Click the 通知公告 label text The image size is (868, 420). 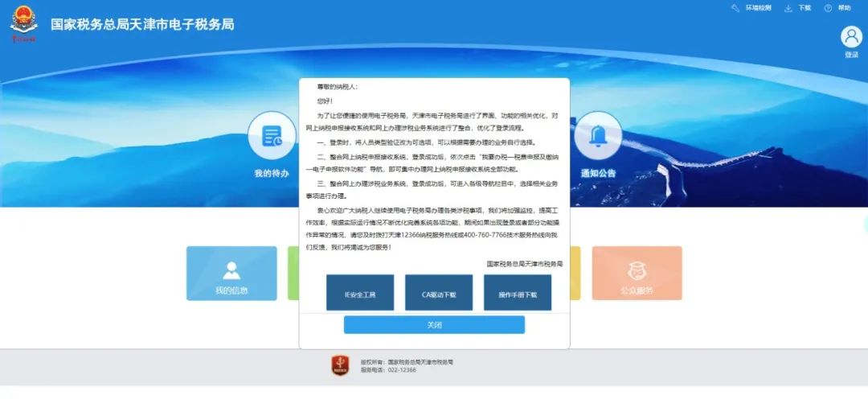(598, 174)
